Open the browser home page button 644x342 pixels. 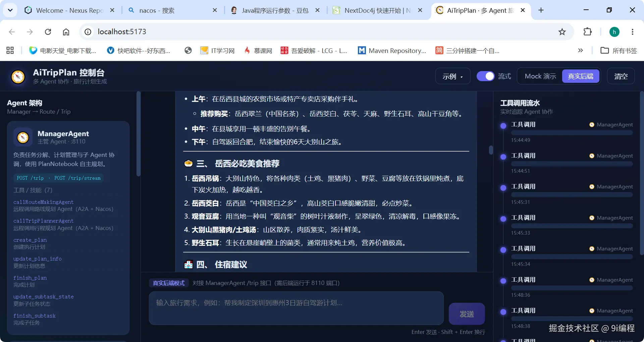pos(66,32)
